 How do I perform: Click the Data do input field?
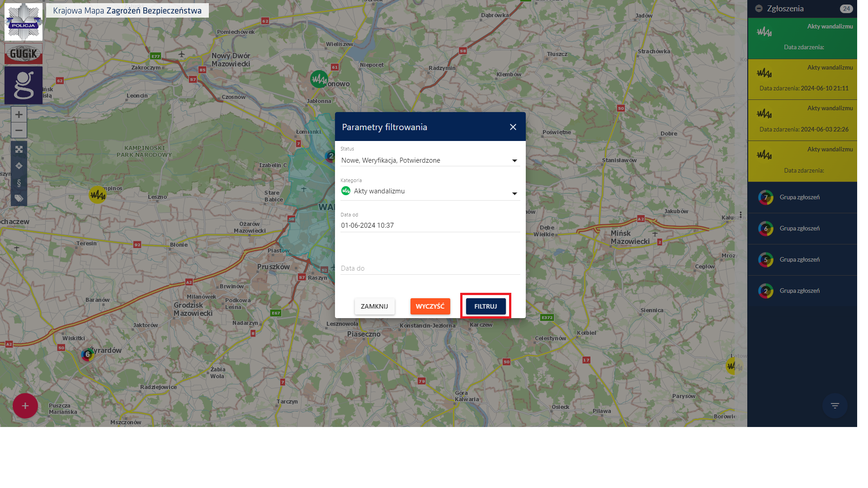point(429,268)
